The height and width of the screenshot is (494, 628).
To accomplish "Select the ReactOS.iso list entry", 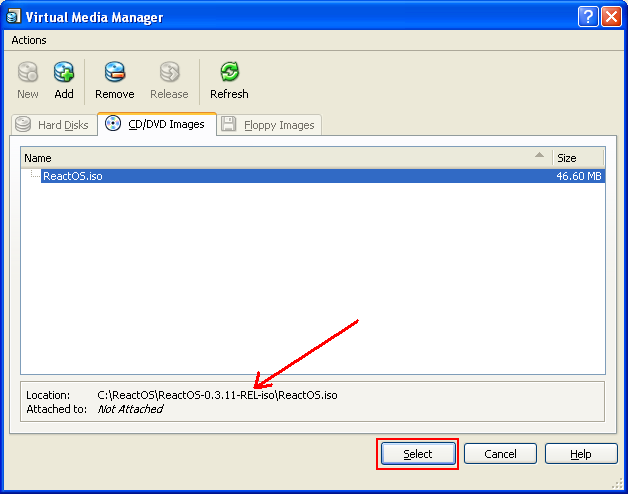I will tap(323, 176).
